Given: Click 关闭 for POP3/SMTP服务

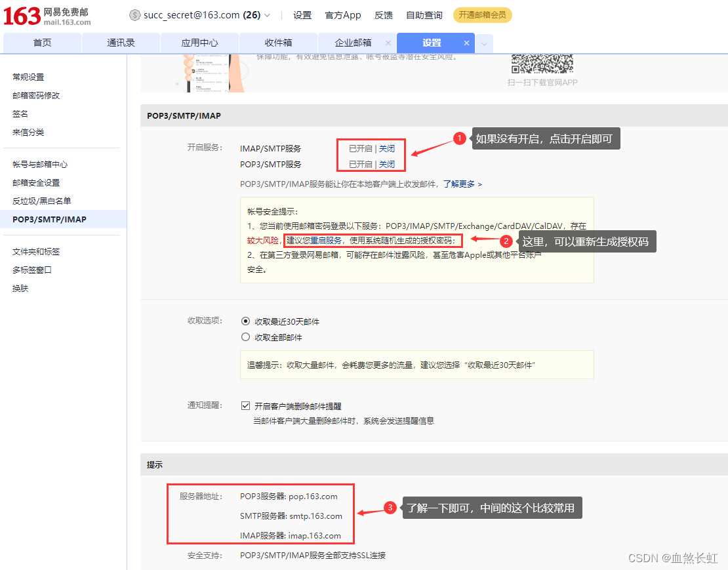Looking at the screenshot, I should coord(387,165).
